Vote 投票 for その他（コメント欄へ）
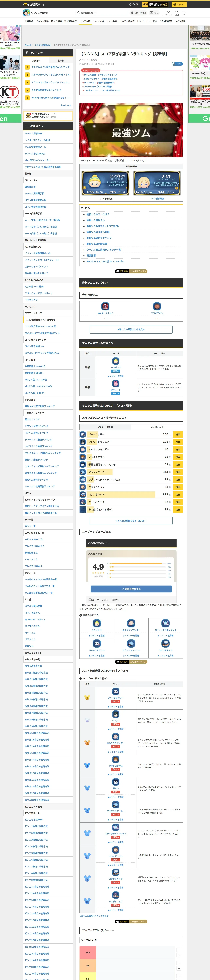The image size is (210, 980). click(x=178, y=509)
